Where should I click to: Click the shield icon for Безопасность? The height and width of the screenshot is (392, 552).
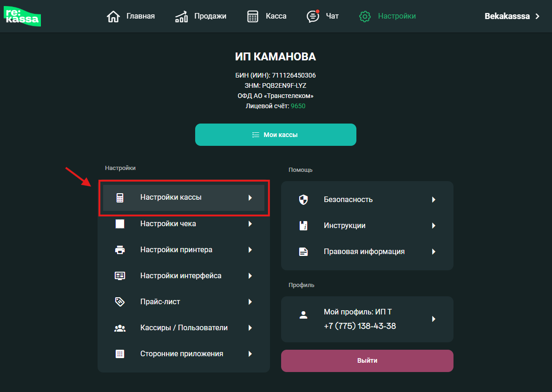tap(303, 200)
